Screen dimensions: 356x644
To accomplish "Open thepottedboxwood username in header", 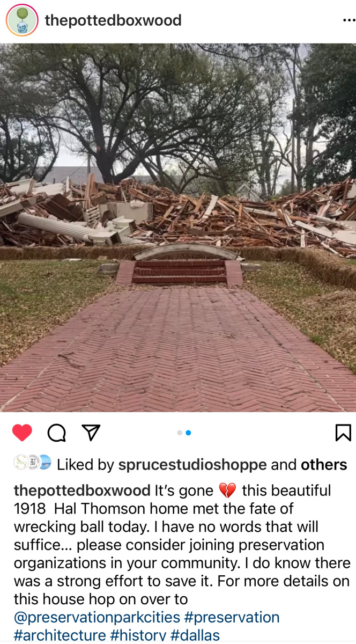I will click(113, 20).
